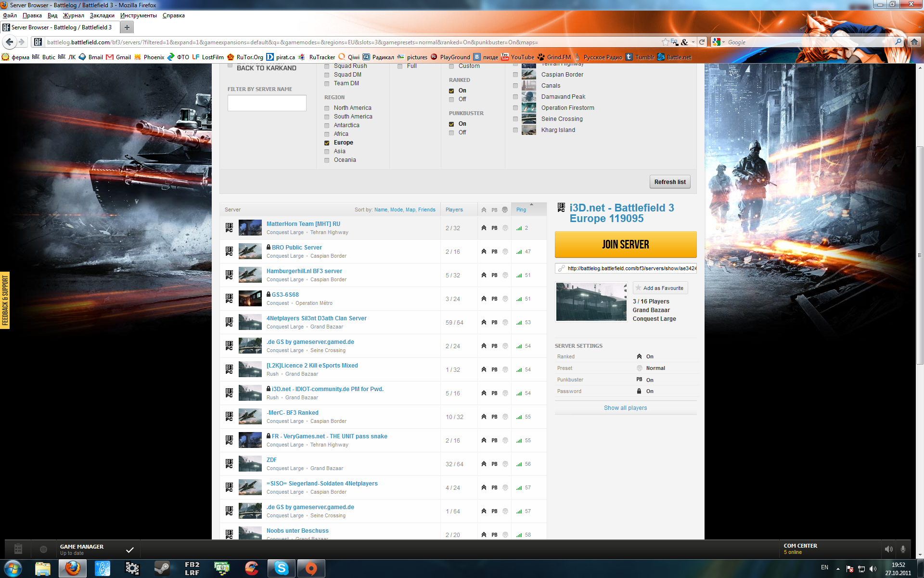Show hidden system tray icons arrow
924x578 pixels.
pos(838,568)
